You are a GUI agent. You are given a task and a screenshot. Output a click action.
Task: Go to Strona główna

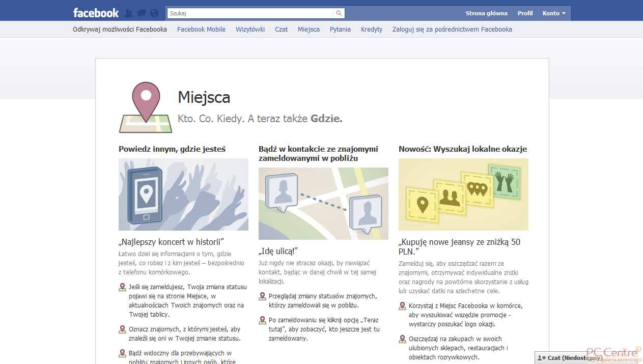pyautogui.click(x=486, y=13)
